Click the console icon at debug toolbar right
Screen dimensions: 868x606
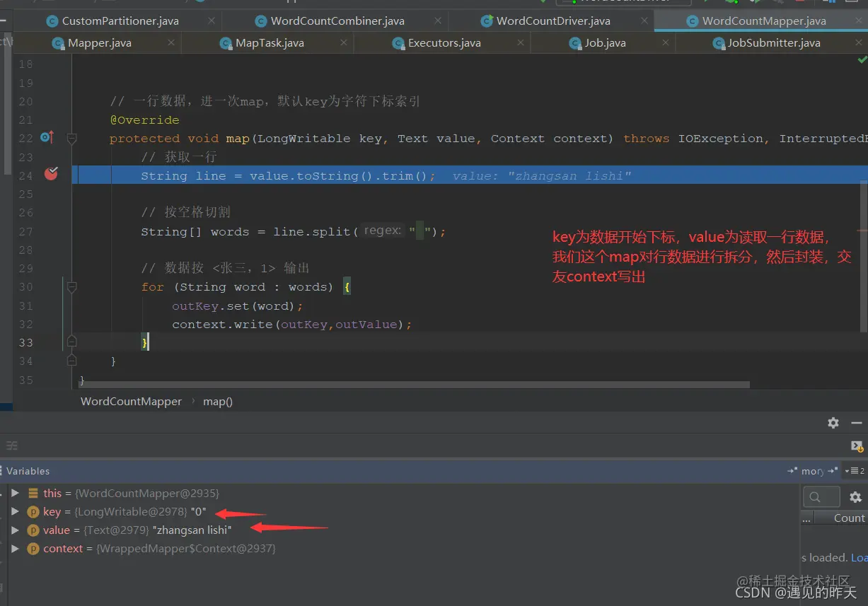[x=857, y=446]
